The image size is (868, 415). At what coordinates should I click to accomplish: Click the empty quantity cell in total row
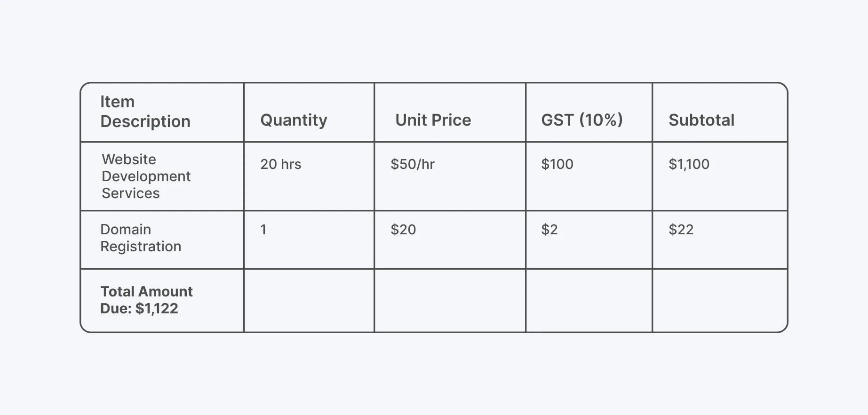click(309, 301)
